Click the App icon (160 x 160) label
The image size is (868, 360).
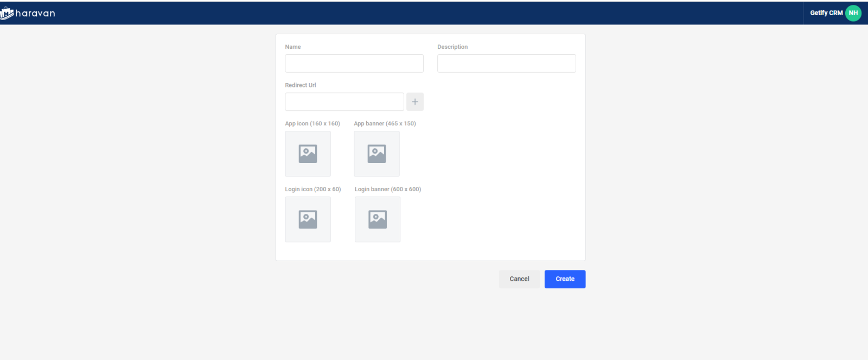(312, 123)
